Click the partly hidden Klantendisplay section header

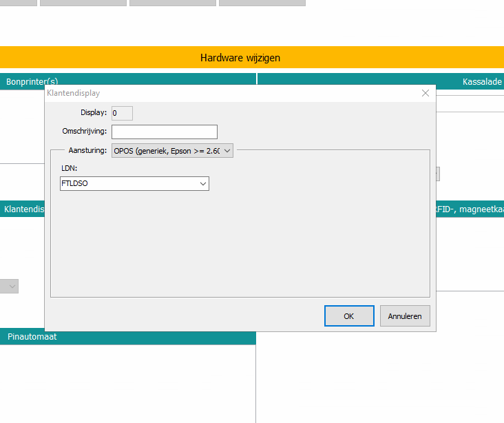click(x=22, y=209)
